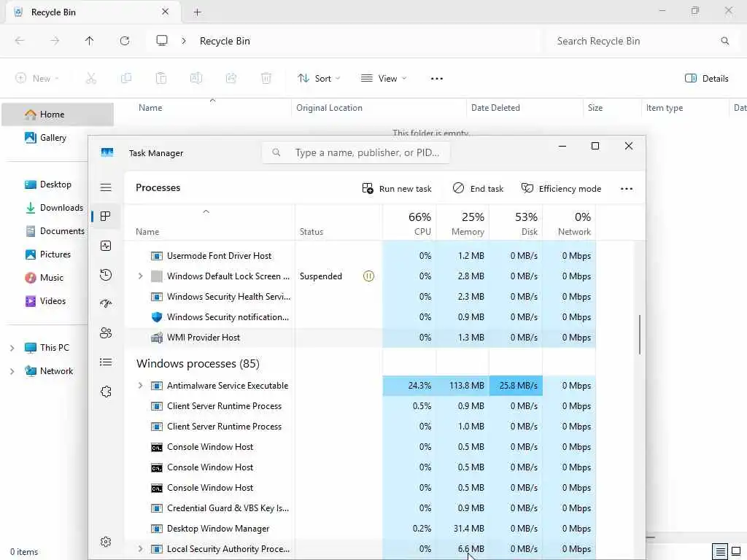
Task: Click the Delete trash icon in toolbar
Action: [x=266, y=79]
